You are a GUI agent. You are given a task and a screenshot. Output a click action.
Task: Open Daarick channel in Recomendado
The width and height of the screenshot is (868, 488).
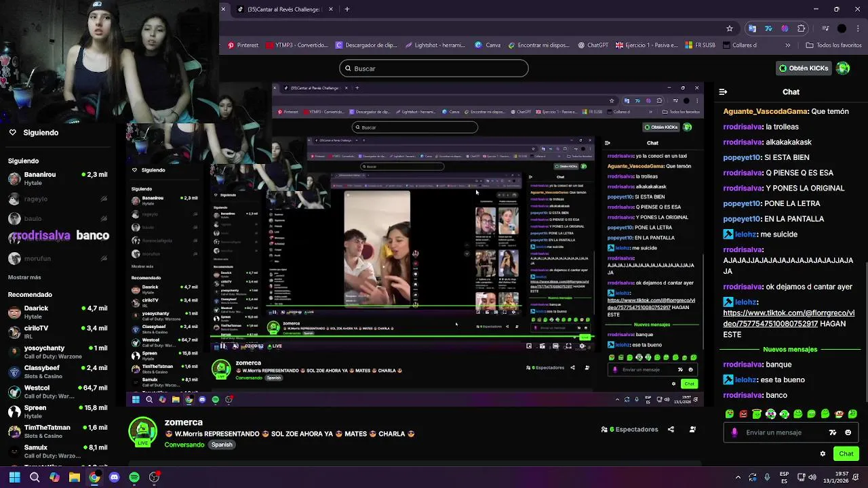point(58,312)
